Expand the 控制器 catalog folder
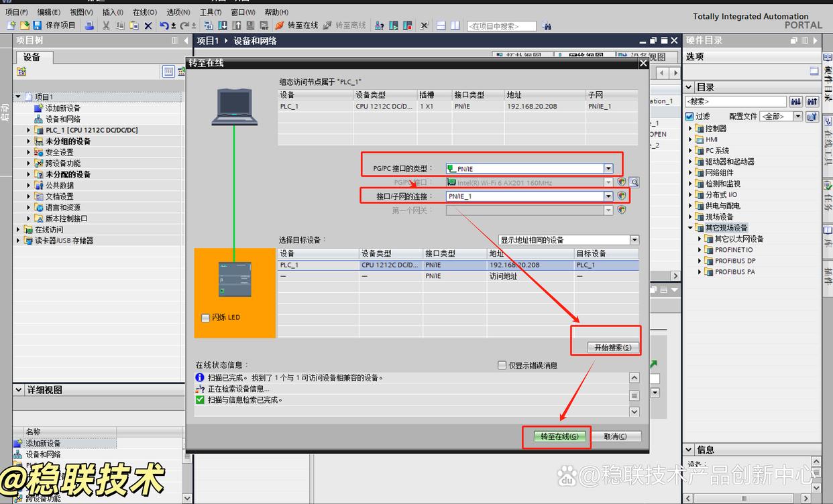The height and width of the screenshot is (504, 833). coord(690,128)
